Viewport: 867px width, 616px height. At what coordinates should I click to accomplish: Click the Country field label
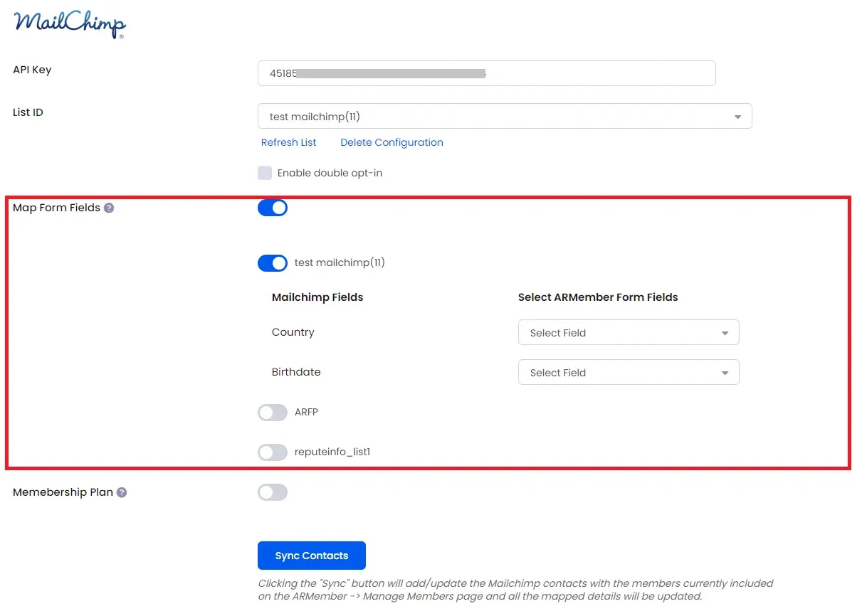[293, 332]
